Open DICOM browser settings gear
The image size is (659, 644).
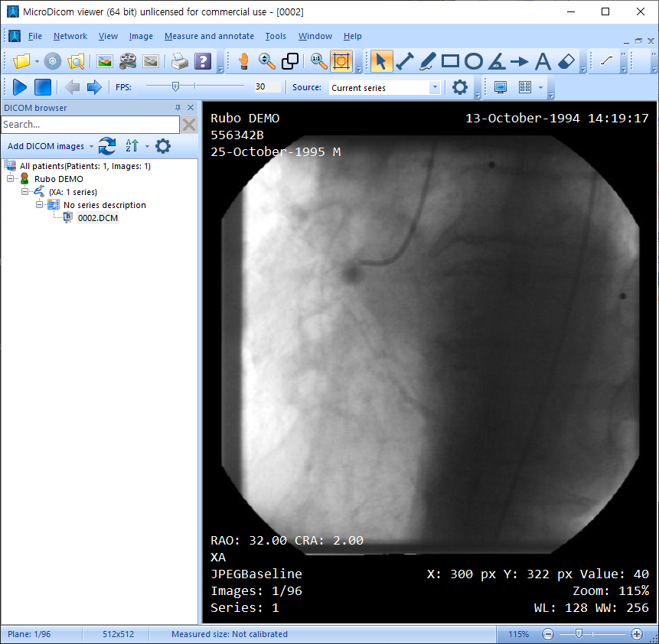pos(163,146)
